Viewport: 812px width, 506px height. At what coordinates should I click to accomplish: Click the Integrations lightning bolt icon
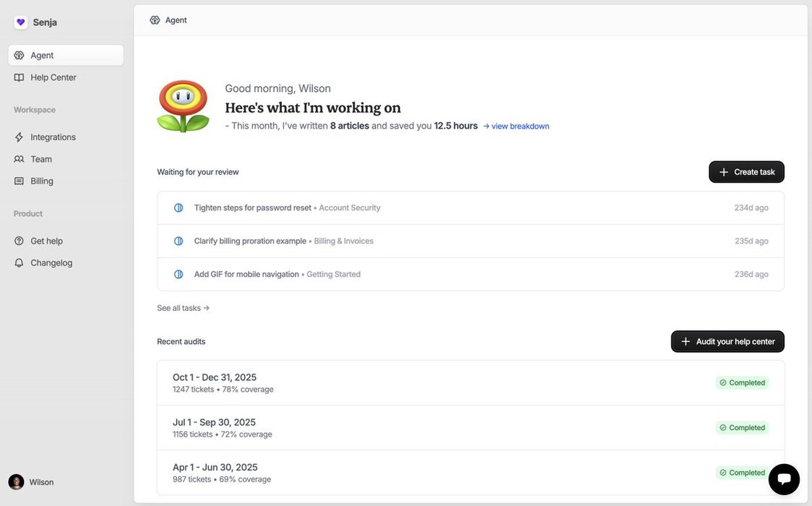20,137
